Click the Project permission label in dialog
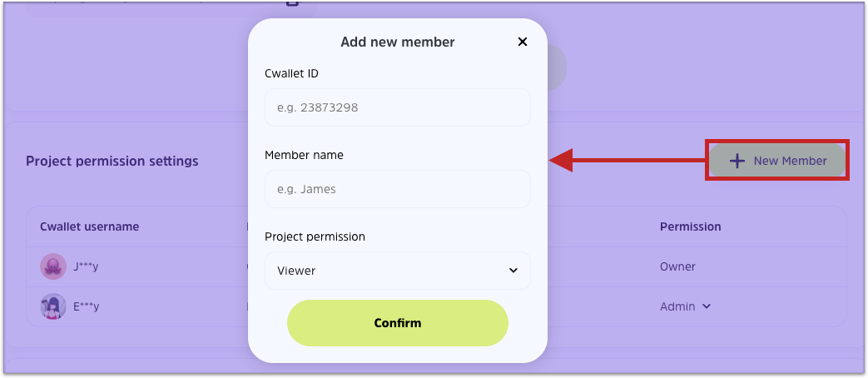The height and width of the screenshot is (378, 868). (315, 236)
